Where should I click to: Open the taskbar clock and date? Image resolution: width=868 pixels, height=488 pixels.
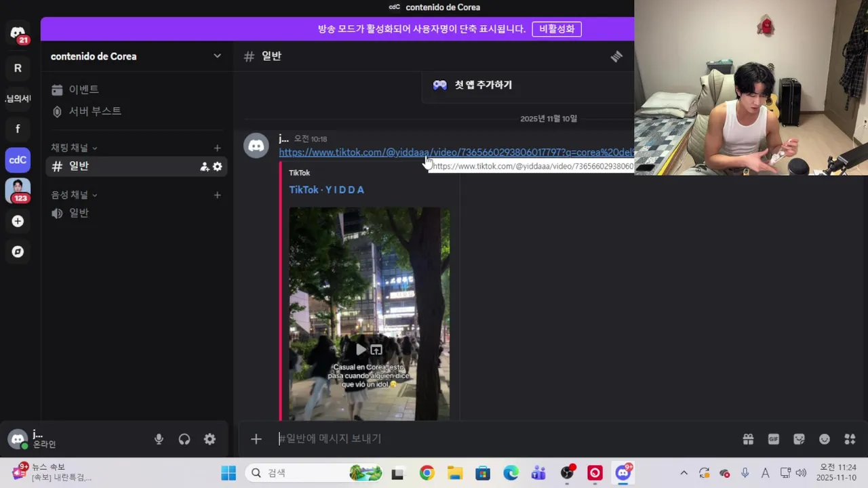pyautogui.click(x=837, y=473)
